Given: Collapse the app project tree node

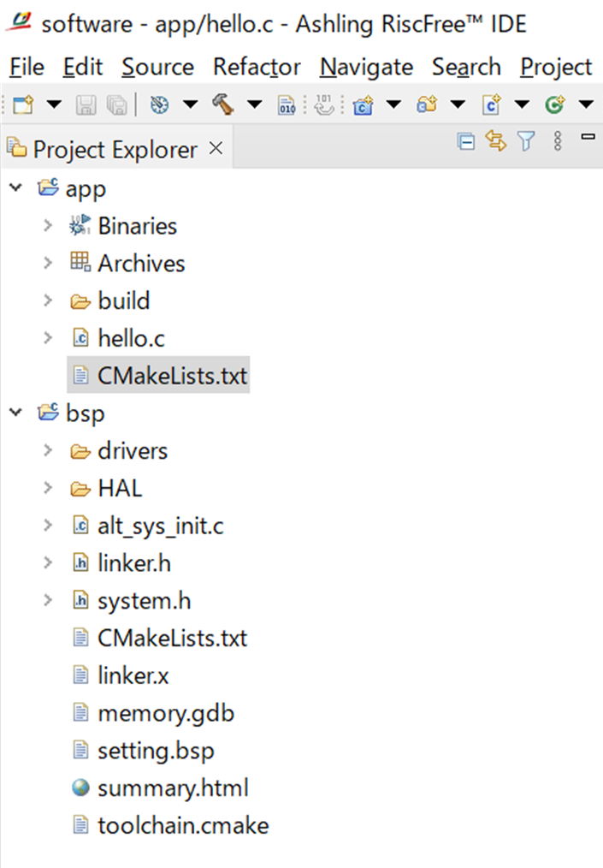Looking at the screenshot, I should click(x=15, y=188).
